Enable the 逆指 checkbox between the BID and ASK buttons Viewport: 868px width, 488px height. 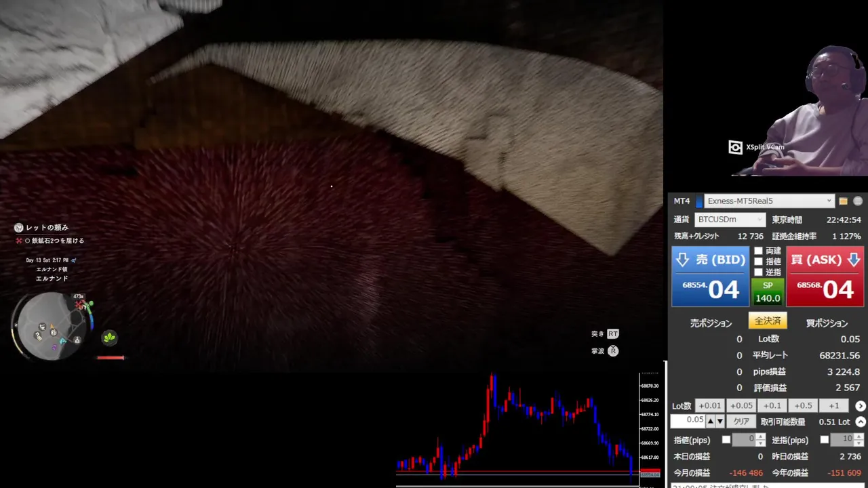[759, 272]
